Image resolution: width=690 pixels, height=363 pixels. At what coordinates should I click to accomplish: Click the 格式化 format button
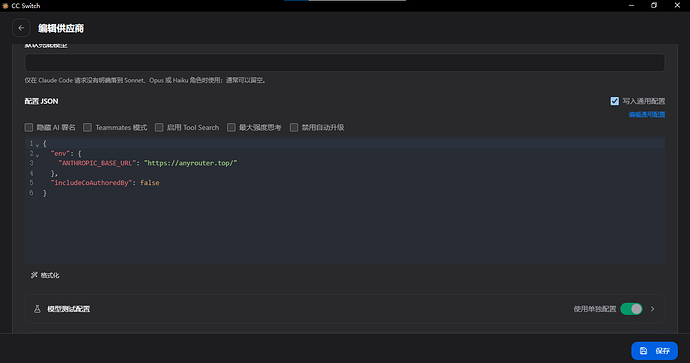[x=45, y=275]
